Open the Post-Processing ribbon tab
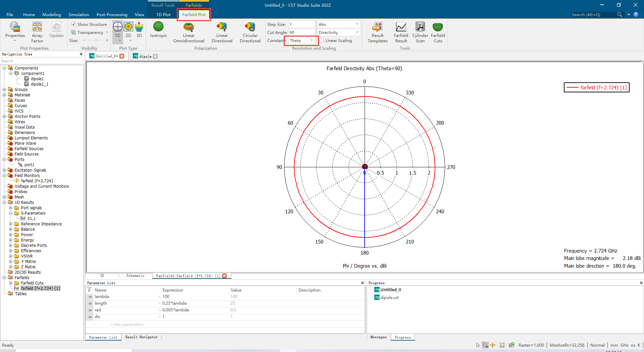The width and height of the screenshot is (644, 352). [112, 14]
